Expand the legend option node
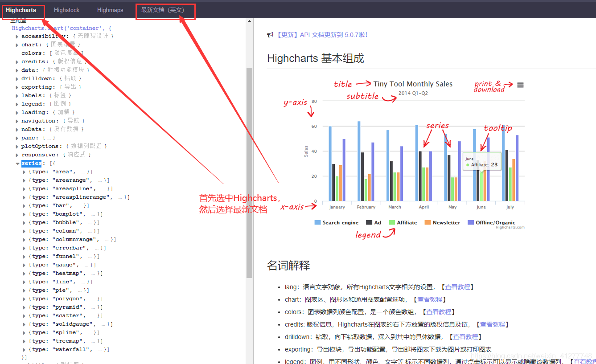The height and width of the screenshot is (364, 596). 17,104
